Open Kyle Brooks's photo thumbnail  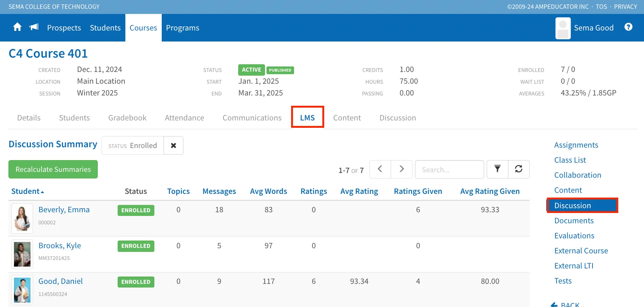[x=22, y=254]
